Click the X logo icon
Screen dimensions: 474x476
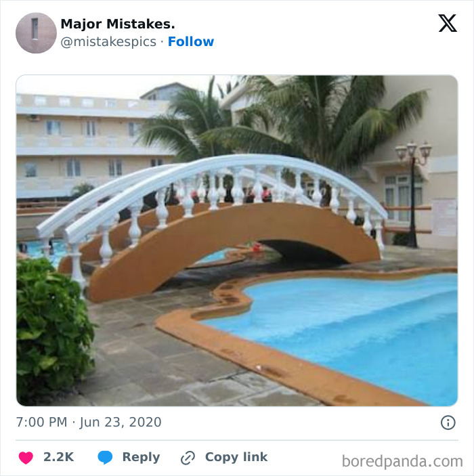click(447, 24)
